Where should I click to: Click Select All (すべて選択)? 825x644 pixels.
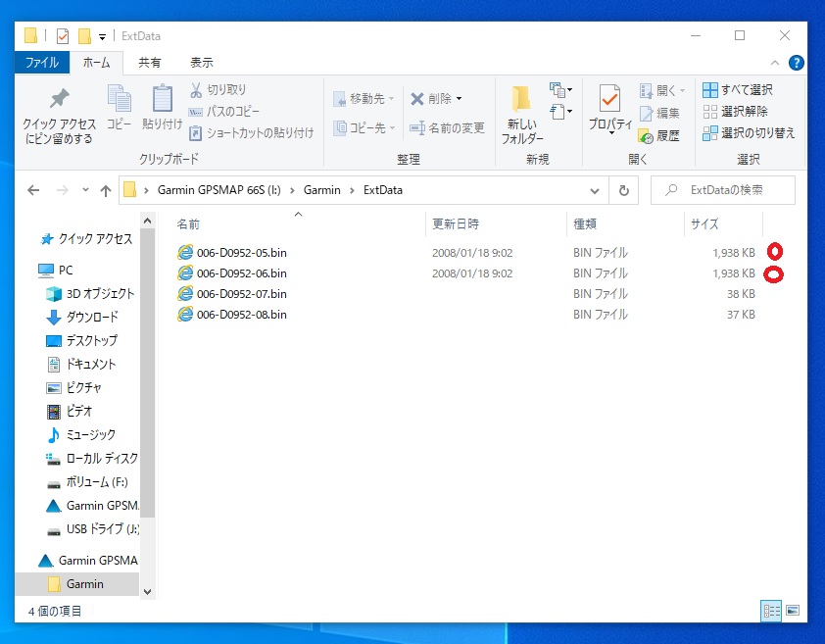[x=738, y=90]
